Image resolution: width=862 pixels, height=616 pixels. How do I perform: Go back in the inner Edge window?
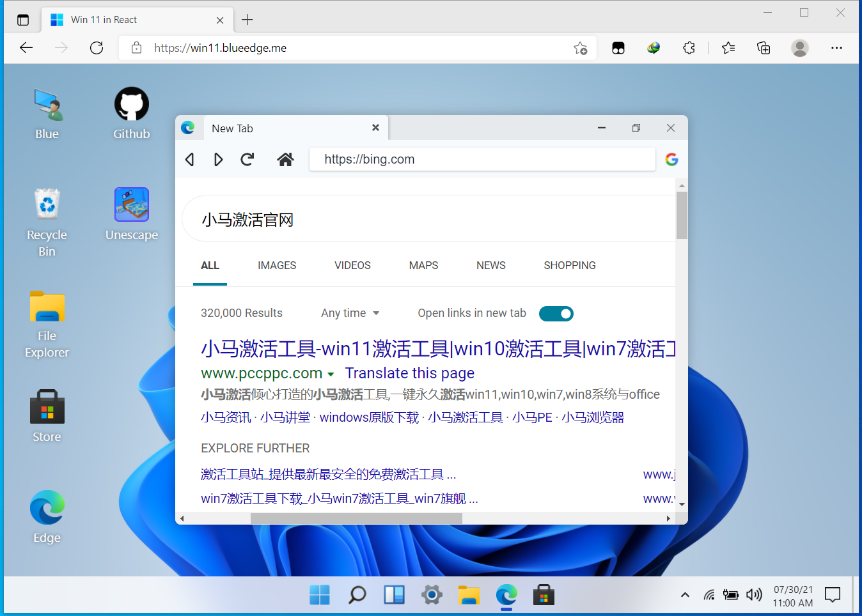[x=190, y=159]
